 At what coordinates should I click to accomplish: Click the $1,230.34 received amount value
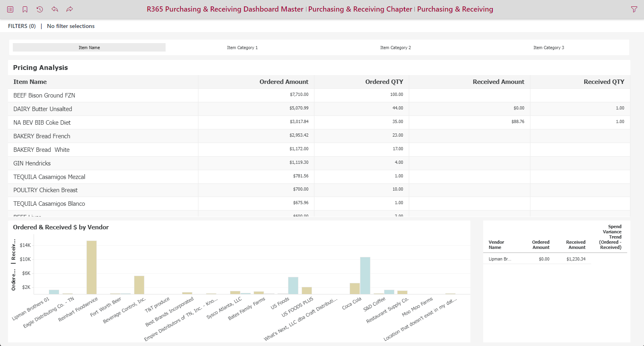[x=576, y=259]
